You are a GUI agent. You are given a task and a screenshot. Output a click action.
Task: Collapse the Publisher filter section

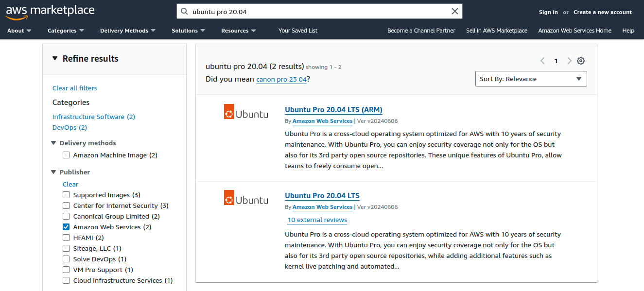pyautogui.click(x=53, y=172)
